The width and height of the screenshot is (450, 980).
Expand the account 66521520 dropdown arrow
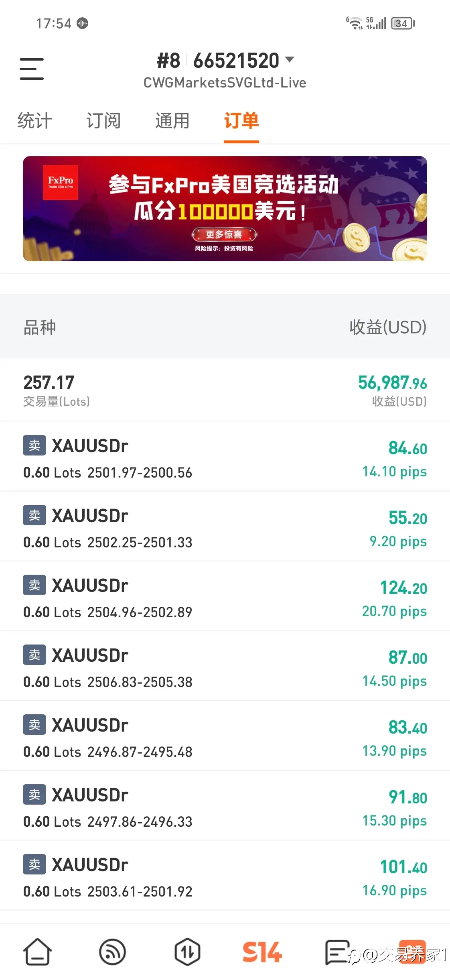pyautogui.click(x=290, y=60)
